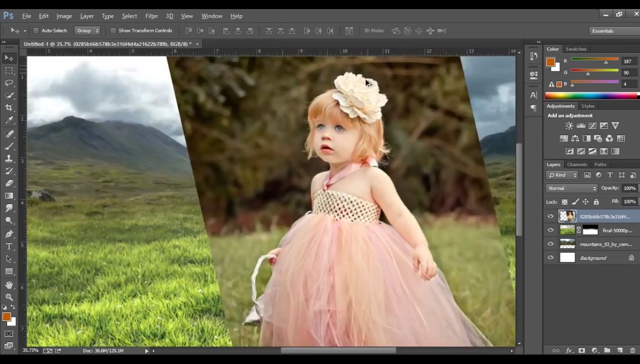This screenshot has height=364, width=640.
Task: Open the Normal blend mode dropdown
Action: pos(572,188)
